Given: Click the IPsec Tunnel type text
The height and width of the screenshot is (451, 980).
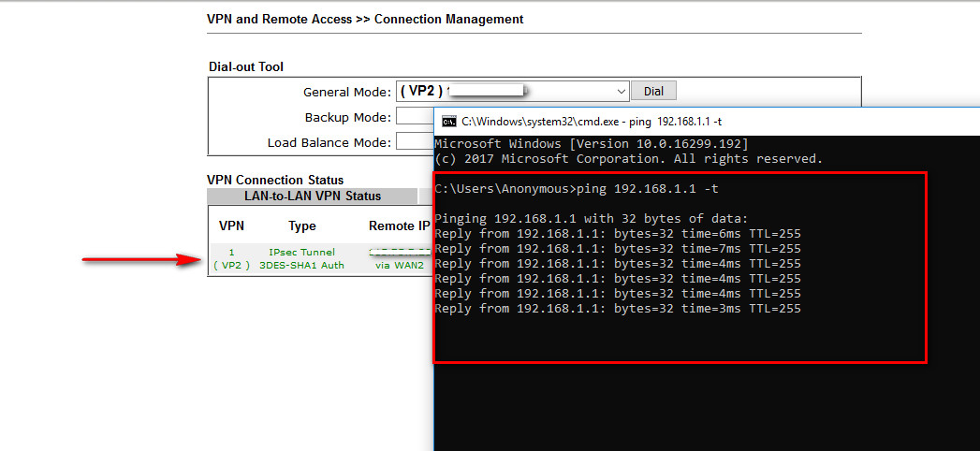Looking at the screenshot, I should [301, 253].
